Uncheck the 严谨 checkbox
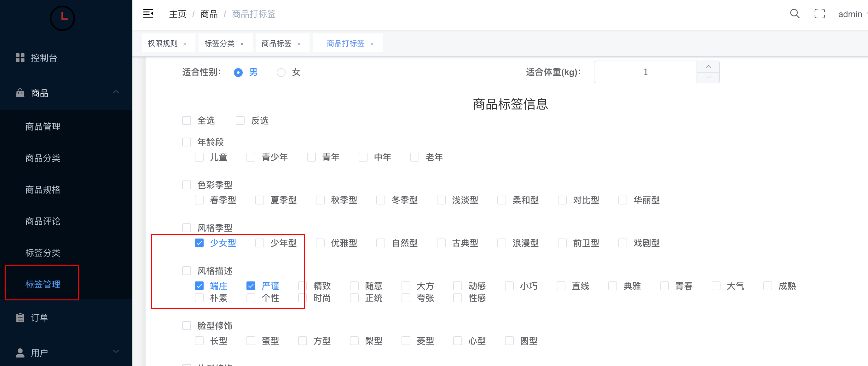The image size is (868, 366). tap(251, 286)
